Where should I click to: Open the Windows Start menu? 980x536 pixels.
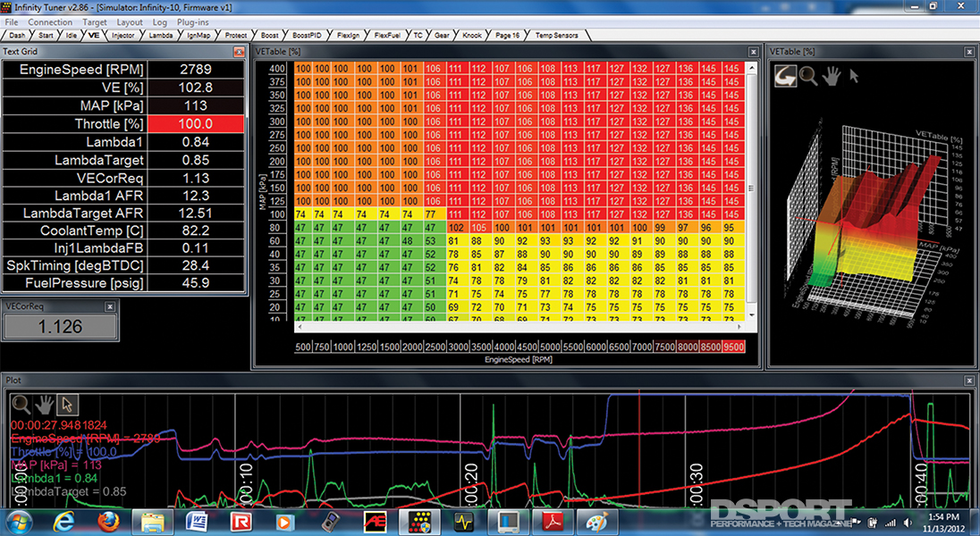[20, 520]
